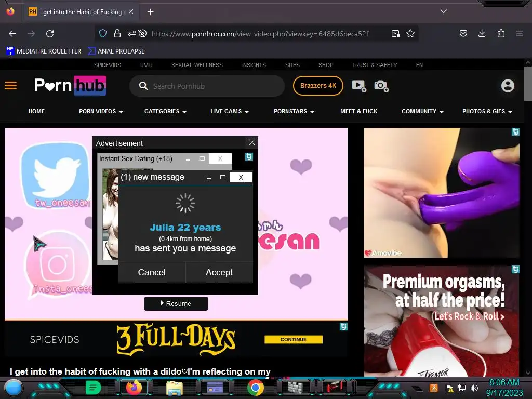Screen dimensions: 532x399
Task: Click the magnifier search icon
Action: click(x=143, y=86)
